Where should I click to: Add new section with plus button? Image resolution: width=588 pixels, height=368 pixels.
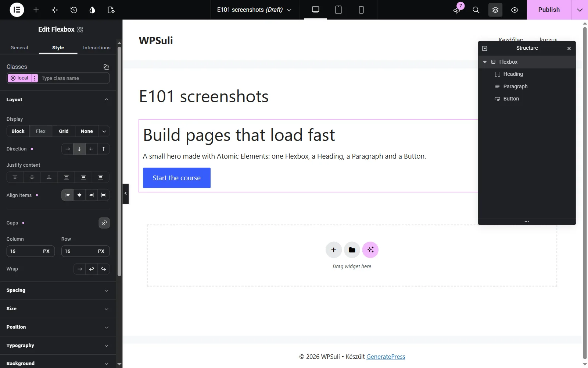tap(334, 250)
